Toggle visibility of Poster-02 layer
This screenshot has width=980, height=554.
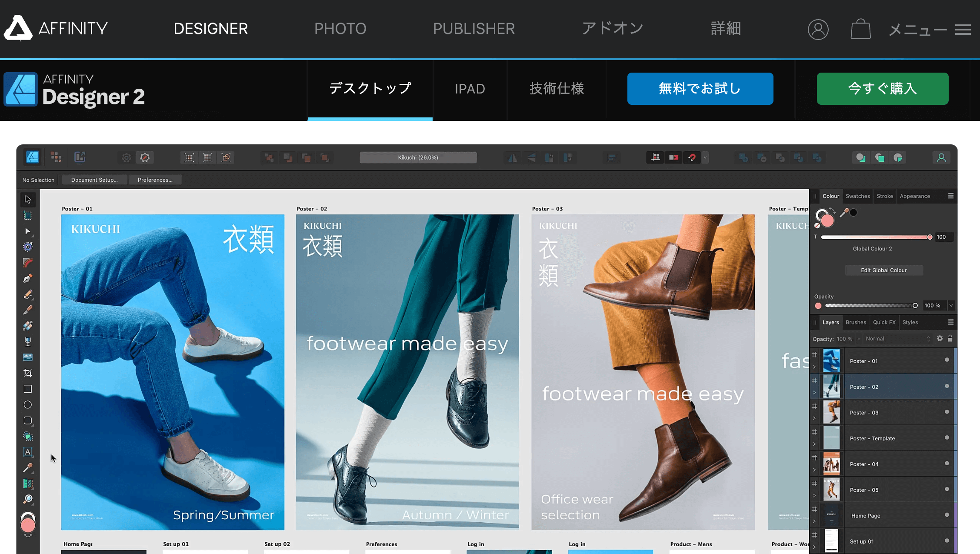[x=947, y=386]
